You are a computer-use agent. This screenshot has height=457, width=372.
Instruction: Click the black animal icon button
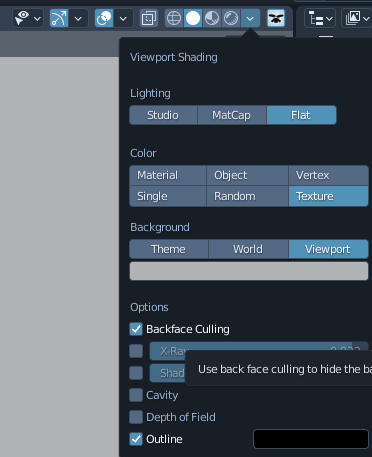276,18
